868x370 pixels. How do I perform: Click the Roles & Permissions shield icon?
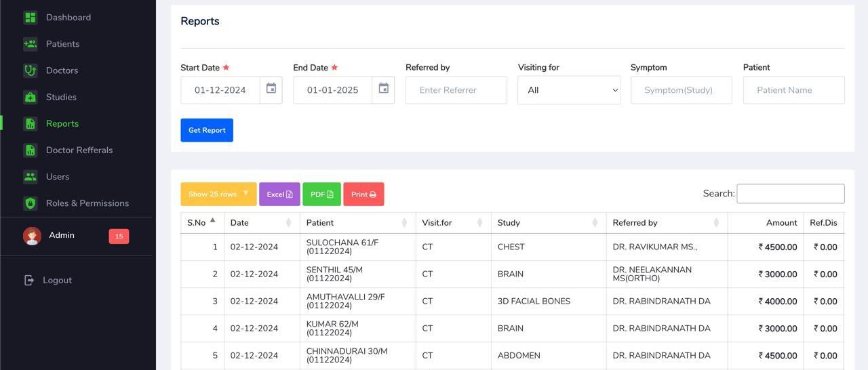pos(30,203)
